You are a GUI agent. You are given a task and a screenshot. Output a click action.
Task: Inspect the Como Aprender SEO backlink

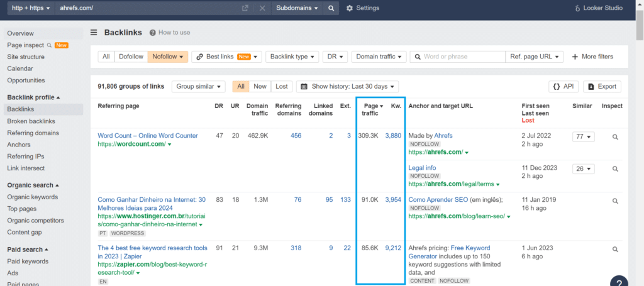click(x=615, y=201)
